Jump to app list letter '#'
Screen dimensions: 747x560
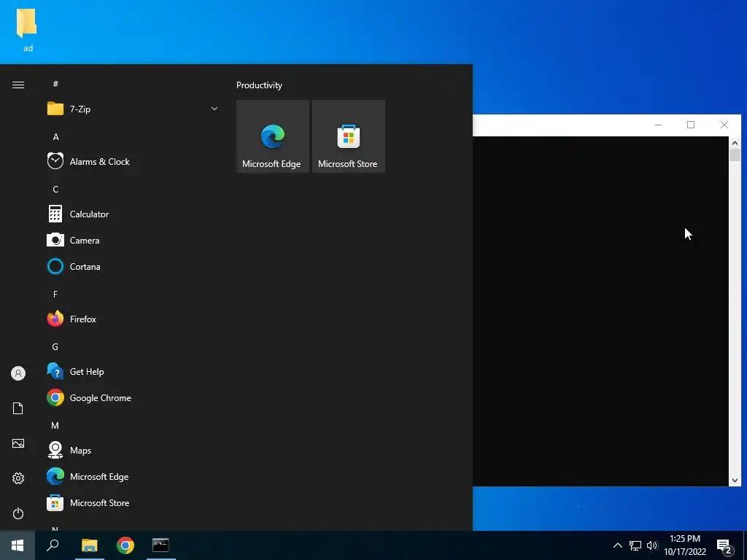55,84
